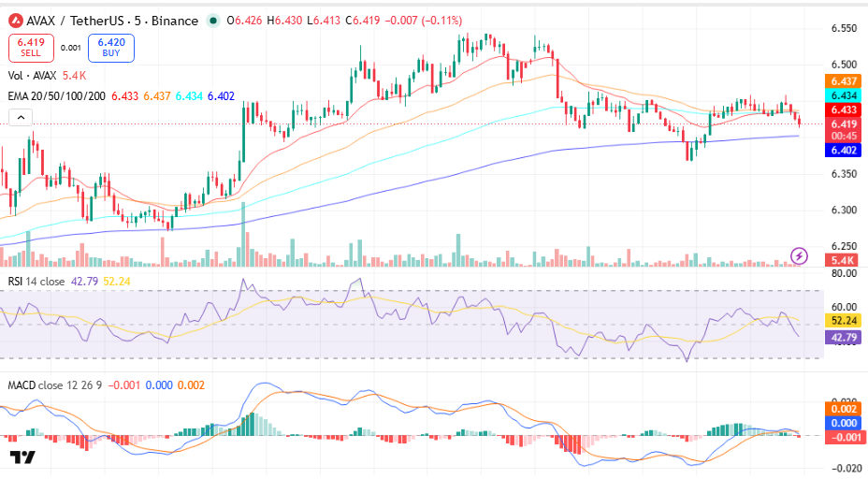The width and height of the screenshot is (868, 479).
Task: Click the 80.00 RSI axis label
Action: click(844, 273)
